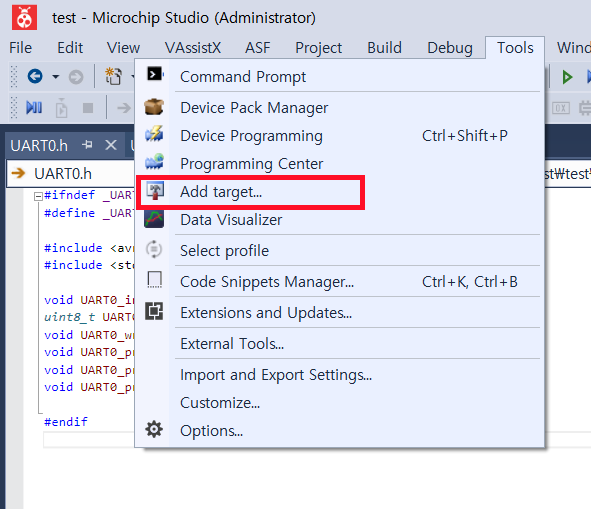Choose Import and Export Settings...
The image size is (591, 509).
tap(340, 375)
